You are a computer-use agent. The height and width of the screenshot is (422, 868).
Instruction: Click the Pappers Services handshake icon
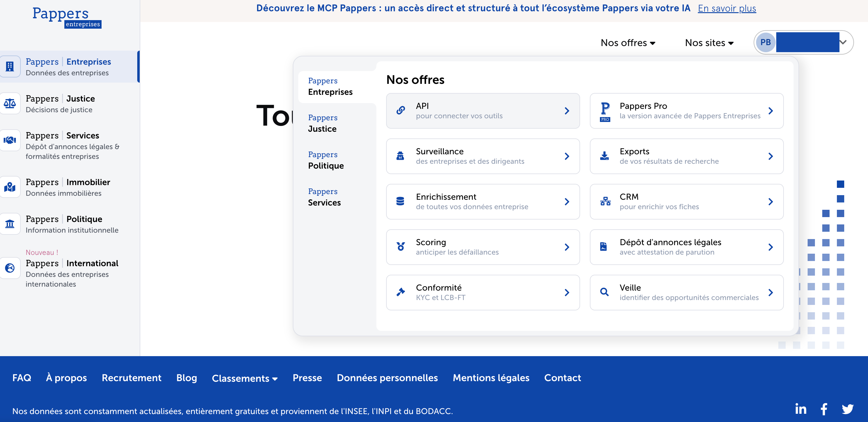pyautogui.click(x=10, y=140)
